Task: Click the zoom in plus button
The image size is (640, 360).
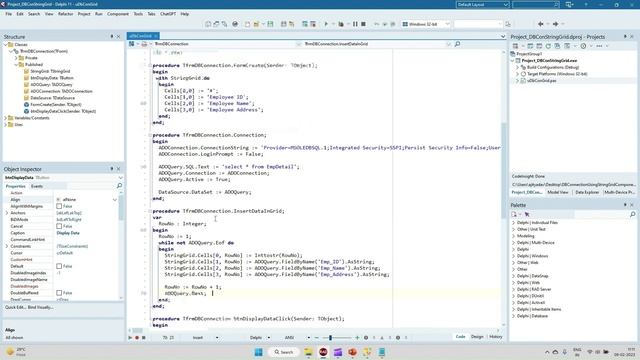Action: click(357, 338)
